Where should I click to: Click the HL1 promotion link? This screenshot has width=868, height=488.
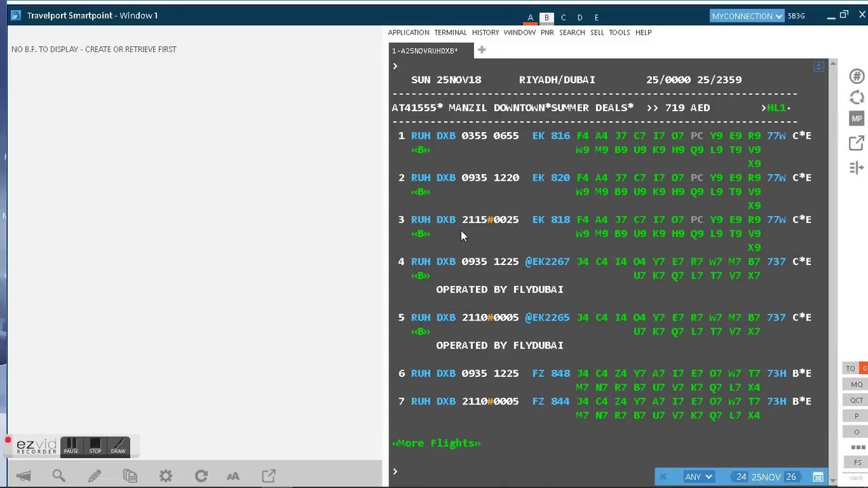point(776,108)
